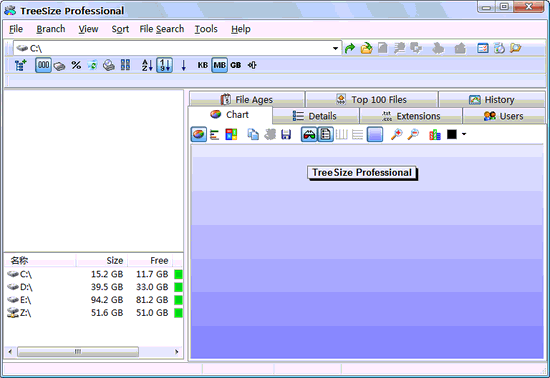The height and width of the screenshot is (378, 550).
Task: Toggle allocated space disk icon mode
Action: [59, 66]
